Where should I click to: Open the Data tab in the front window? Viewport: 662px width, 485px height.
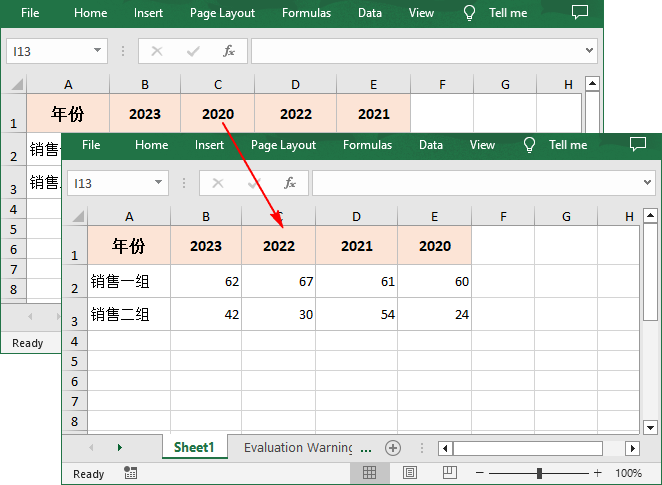tap(431, 145)
